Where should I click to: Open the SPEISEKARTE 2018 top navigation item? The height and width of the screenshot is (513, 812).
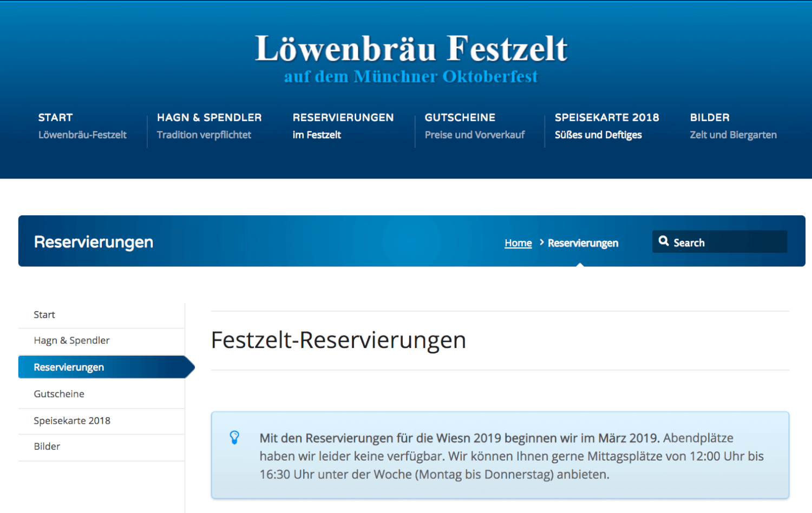coord(607,126)
